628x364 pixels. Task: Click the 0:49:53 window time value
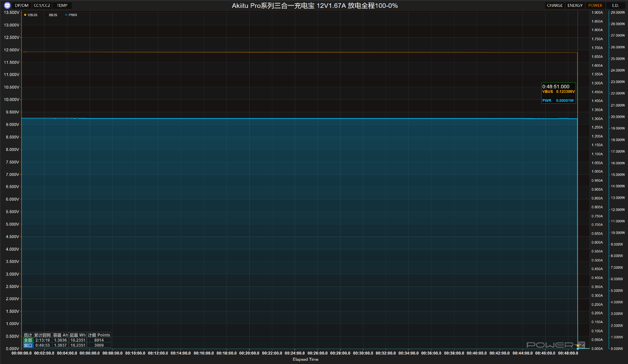(43, 345)
